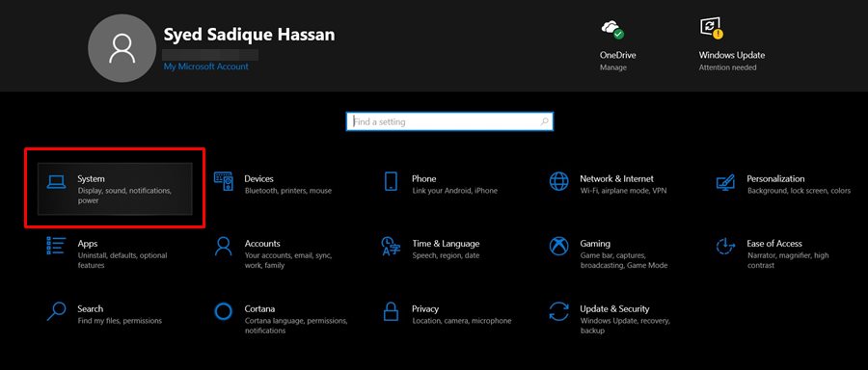Click 'Background, lock screen, colors' description
Image resolution: width=868 pixels, height=370 pixels.
[x=799, y=191]
